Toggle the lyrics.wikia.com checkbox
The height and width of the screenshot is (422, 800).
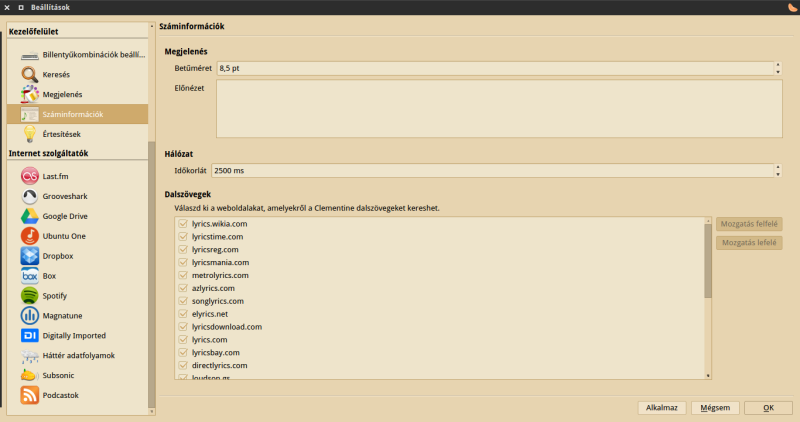click(183, 224)
